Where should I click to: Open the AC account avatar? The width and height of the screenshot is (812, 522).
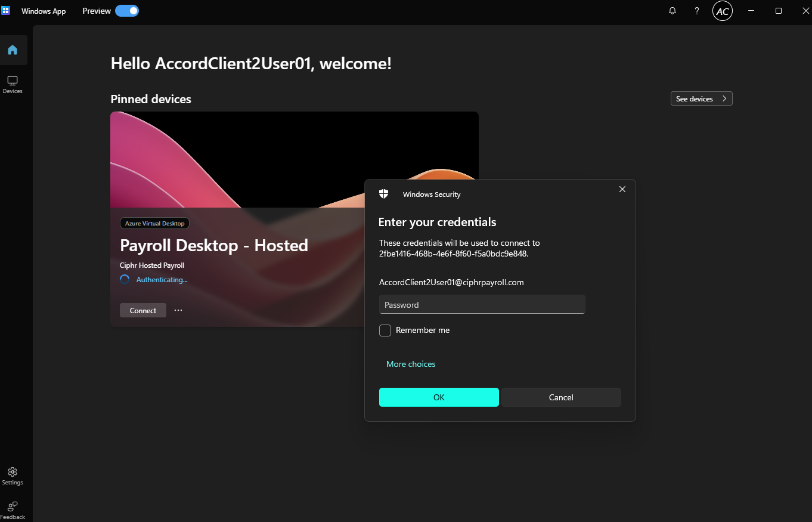(x=723, y=11)
